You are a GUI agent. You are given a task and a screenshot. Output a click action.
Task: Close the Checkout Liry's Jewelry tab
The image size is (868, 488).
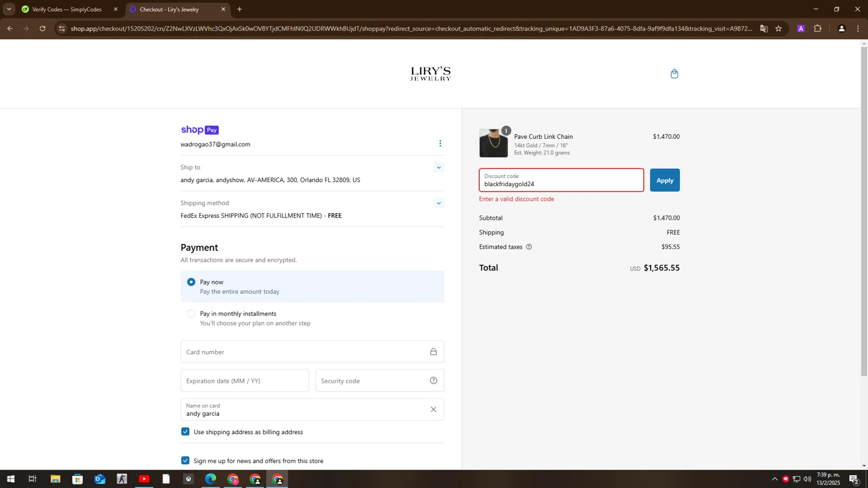click(223, 9)
